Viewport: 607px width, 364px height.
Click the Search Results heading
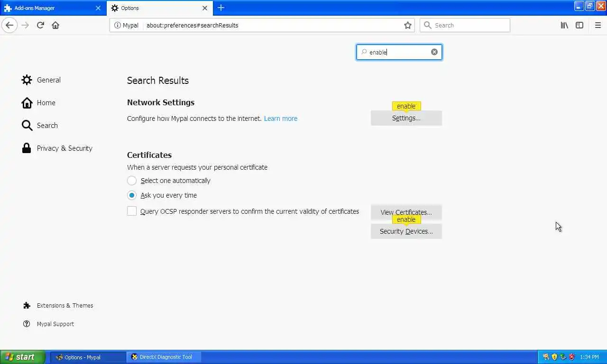(x=158, y=81)
